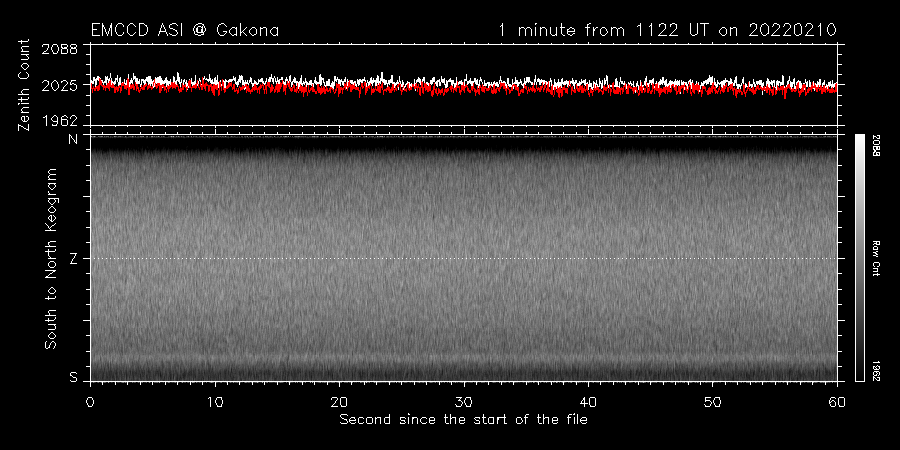Click the 60 second tick label
The image size is (900, 450).
tap(836, 401)
